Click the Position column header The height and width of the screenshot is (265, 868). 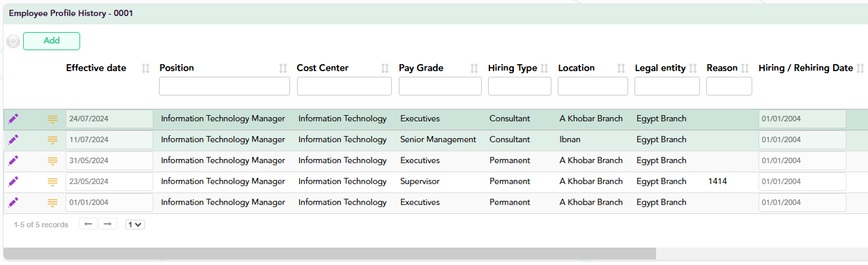click(177, 68)
